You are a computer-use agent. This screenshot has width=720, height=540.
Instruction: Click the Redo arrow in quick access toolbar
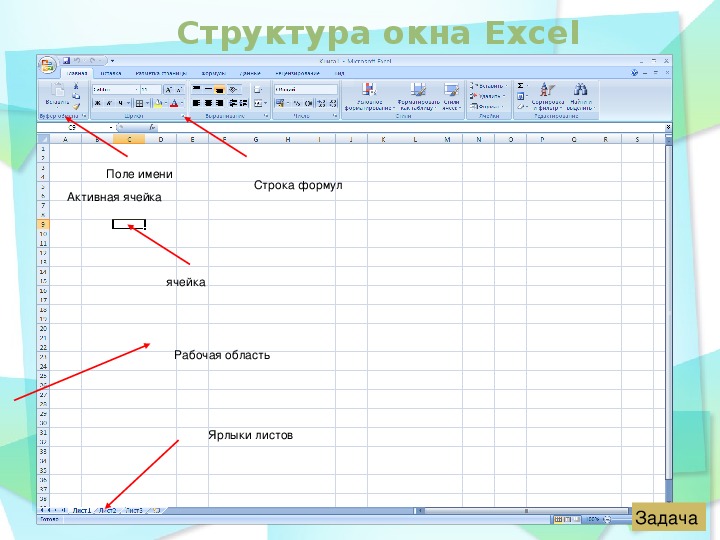tap(92, 61)
